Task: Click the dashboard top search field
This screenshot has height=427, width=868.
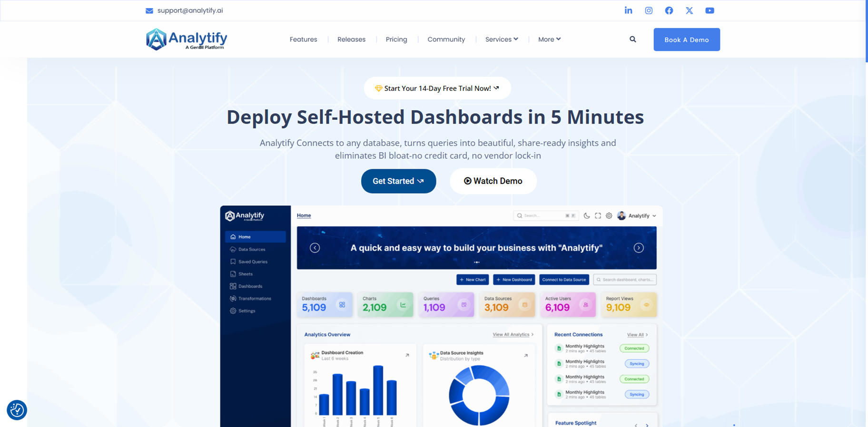Action: (x=546, y=215)
